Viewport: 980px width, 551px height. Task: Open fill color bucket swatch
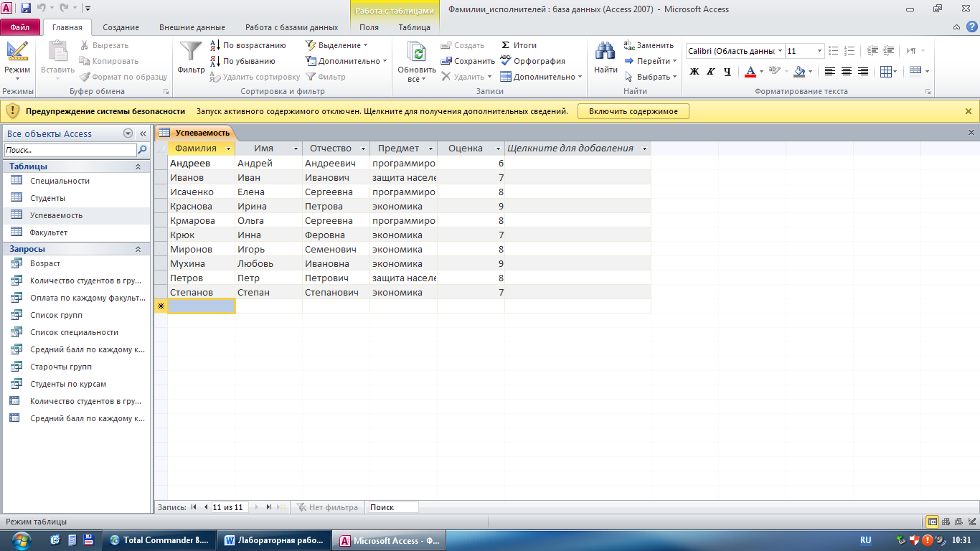coord(799,72)
